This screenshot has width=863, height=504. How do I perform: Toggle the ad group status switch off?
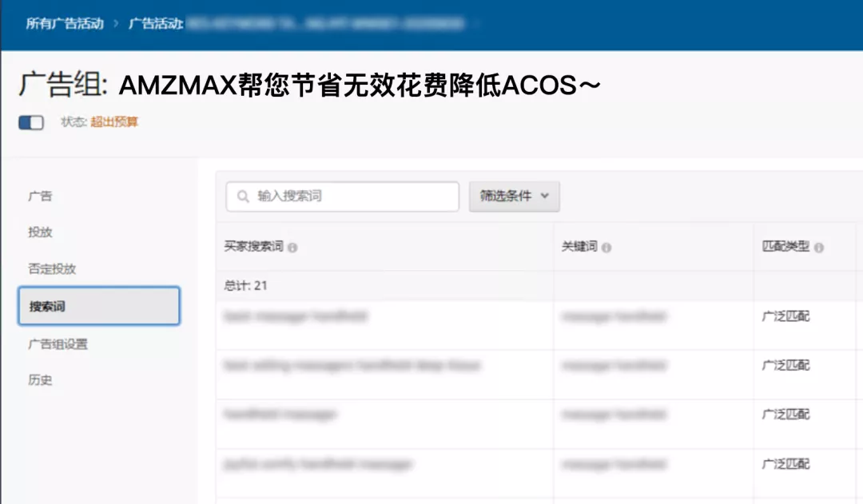tap(30, 121)
